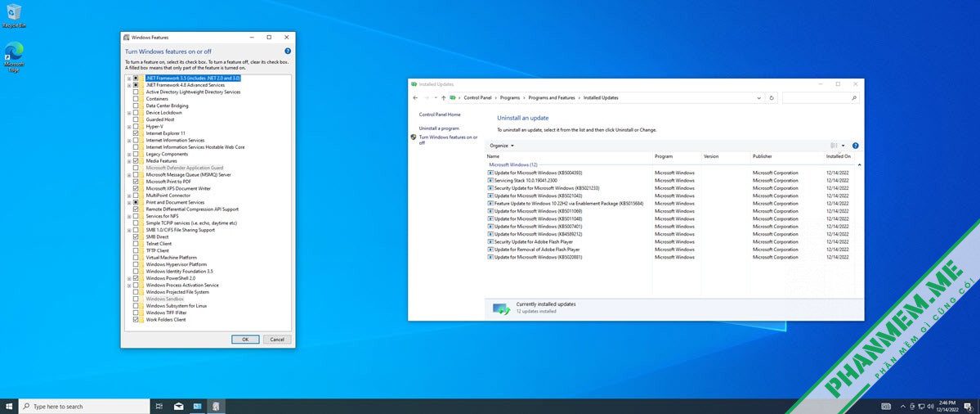Click the shield icon beside Turn Windows features

pyautogui.click(x=414, y=137)
